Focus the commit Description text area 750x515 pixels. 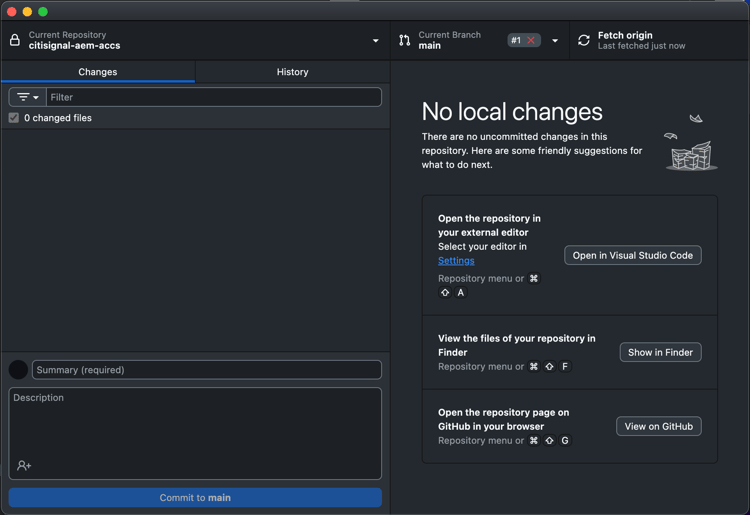tap(195, 433)
